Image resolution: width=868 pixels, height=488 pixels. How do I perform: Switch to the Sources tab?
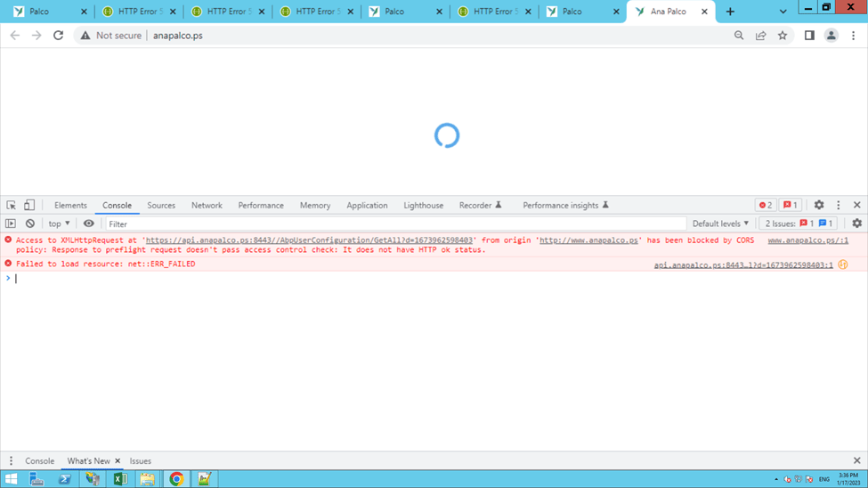pyautogui.click(x=161, y=205)
